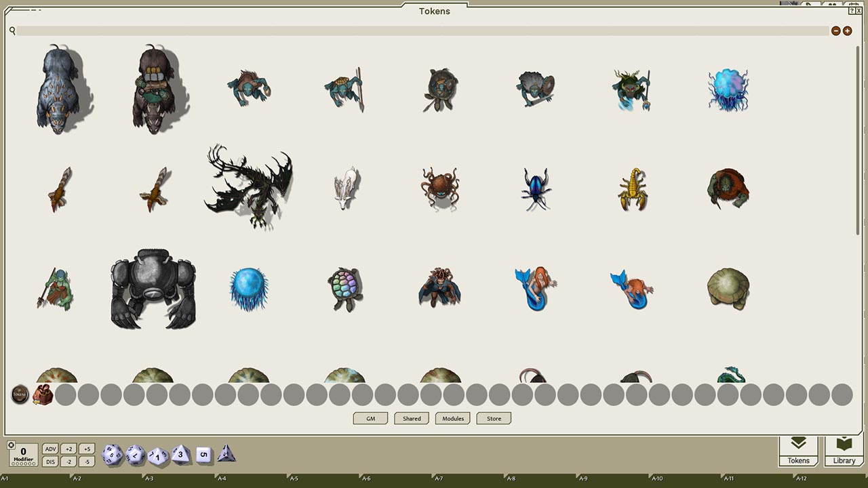Open the Modules list
Viewport: 868px width, 488px height.
point(452,418)
